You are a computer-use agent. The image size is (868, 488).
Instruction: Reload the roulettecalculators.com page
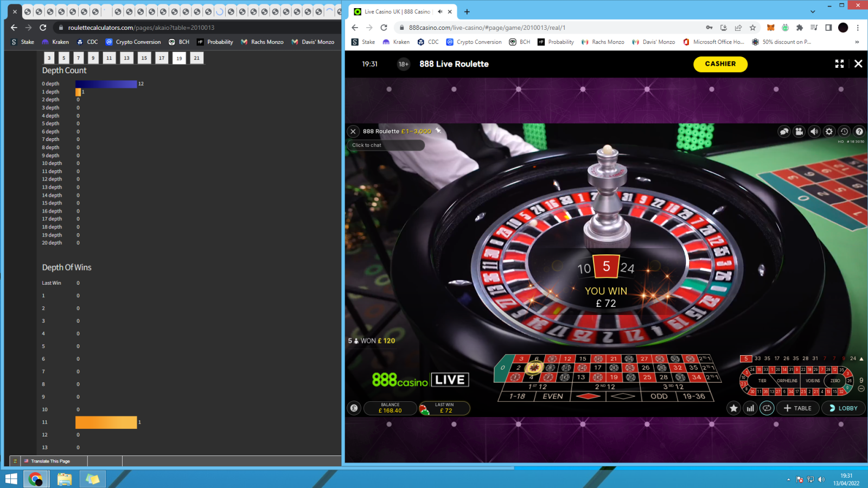coord(43,28)
